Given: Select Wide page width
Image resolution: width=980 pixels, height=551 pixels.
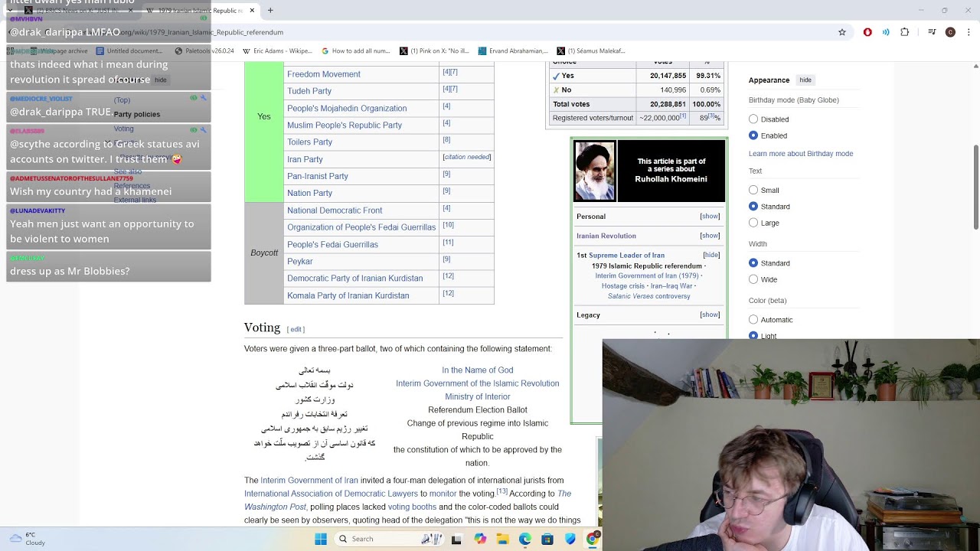Looking at the screenshot, I should pos(753,279).
